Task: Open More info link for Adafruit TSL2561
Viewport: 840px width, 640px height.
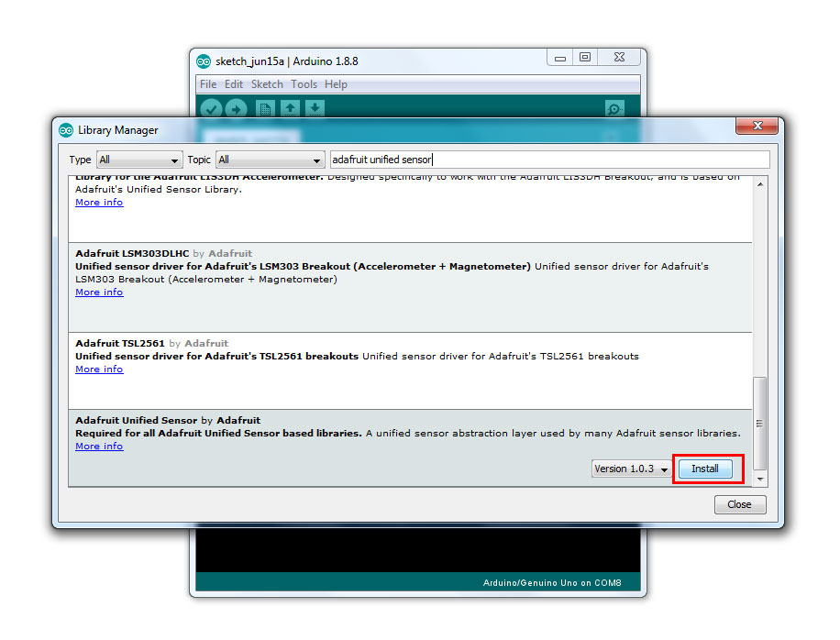Action: click(x=99, y=370)
